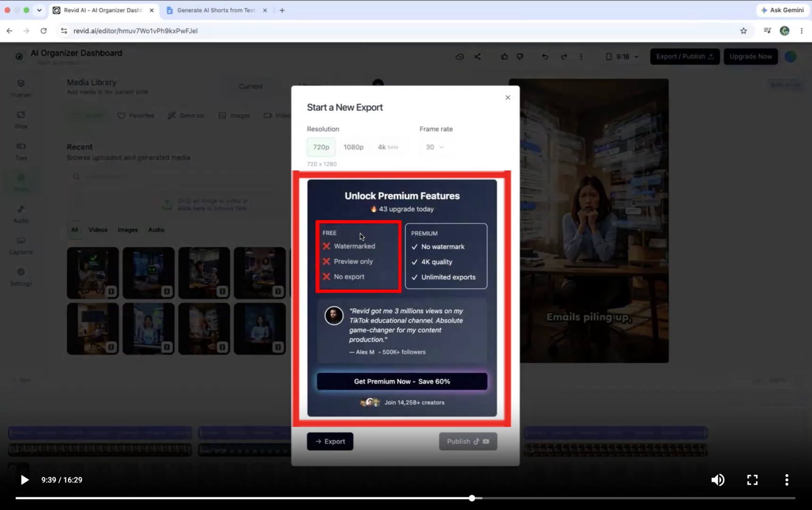
Task: Toggle the video volume speaker icon
Action: point(718,480)
